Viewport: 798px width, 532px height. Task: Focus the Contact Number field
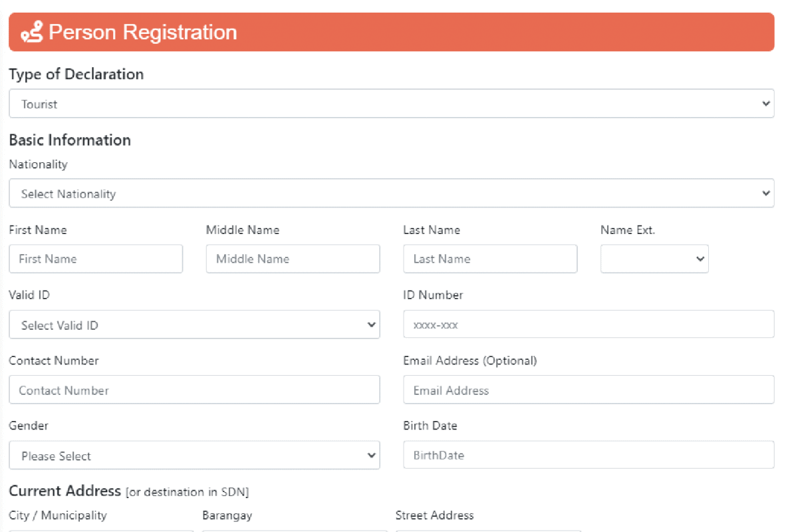click(194, 390)
